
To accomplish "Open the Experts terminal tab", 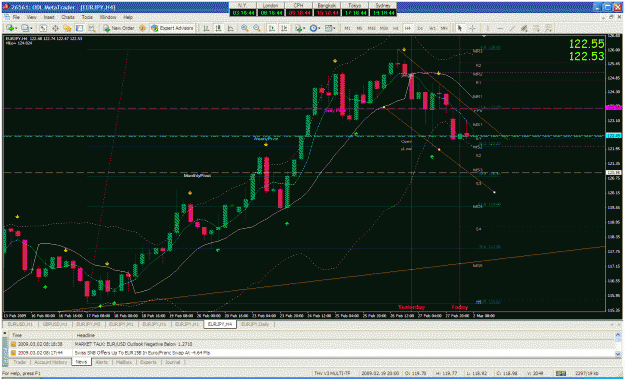I will (148, 362).
